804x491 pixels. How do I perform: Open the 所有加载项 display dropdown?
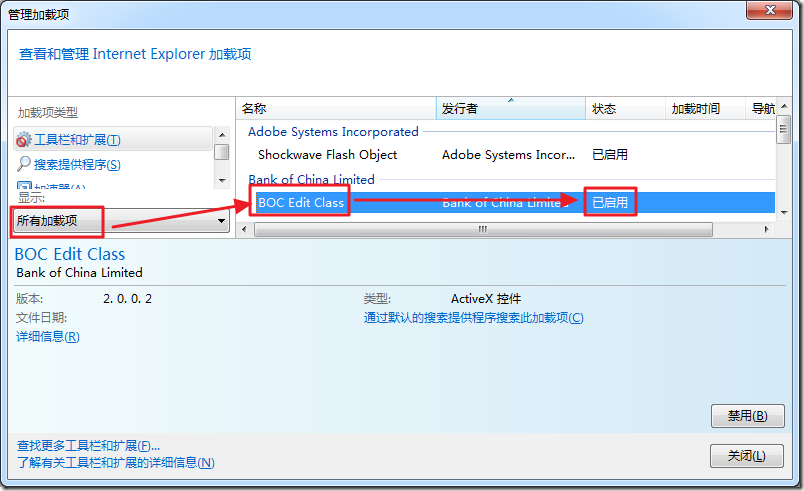(x=122, y=221)
